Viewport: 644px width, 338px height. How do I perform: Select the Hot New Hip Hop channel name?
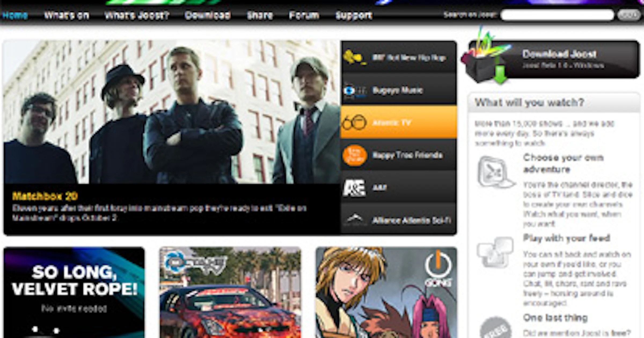(409, 58)
